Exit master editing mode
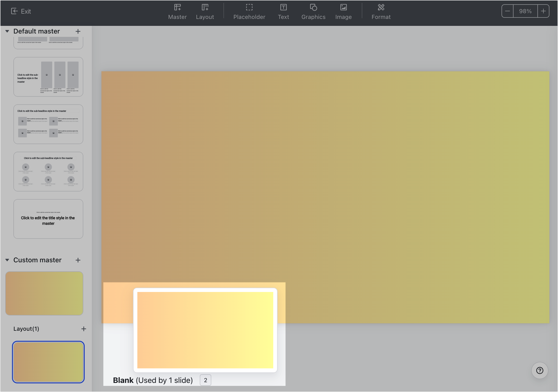The image size is (558, 392). (x=21, y=11)
